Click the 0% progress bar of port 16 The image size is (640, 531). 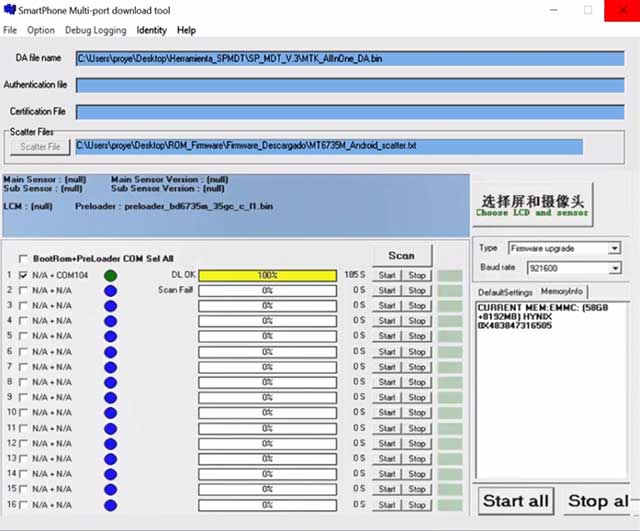pyautogui.click(x=268, y=505)
